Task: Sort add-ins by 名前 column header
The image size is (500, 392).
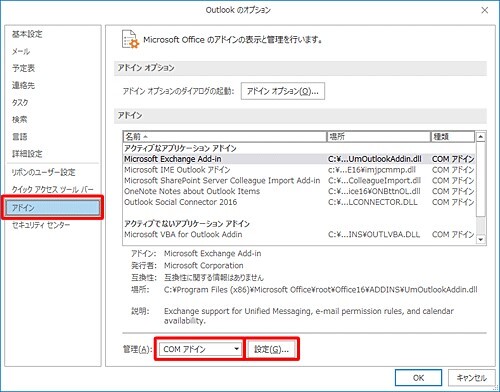Action: (225, 136)
